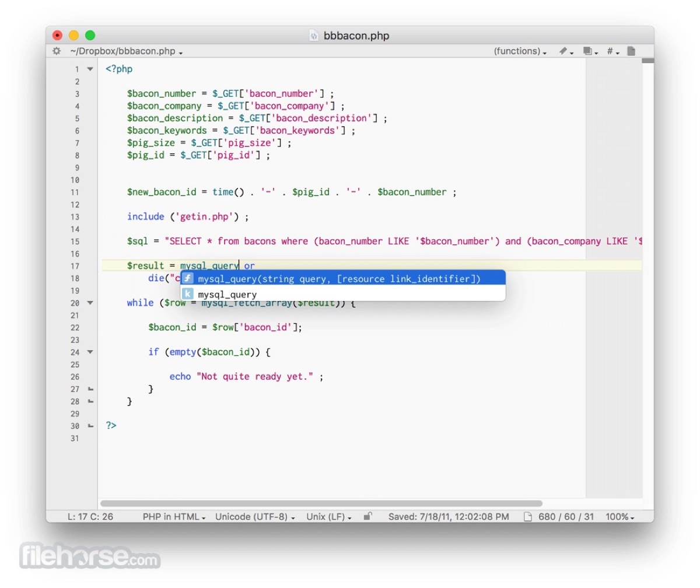Viewport: 700px width, 588px height.
Task: Open the Unicode (UTF-8) encoding dropdown
Action: pos(254,516)
